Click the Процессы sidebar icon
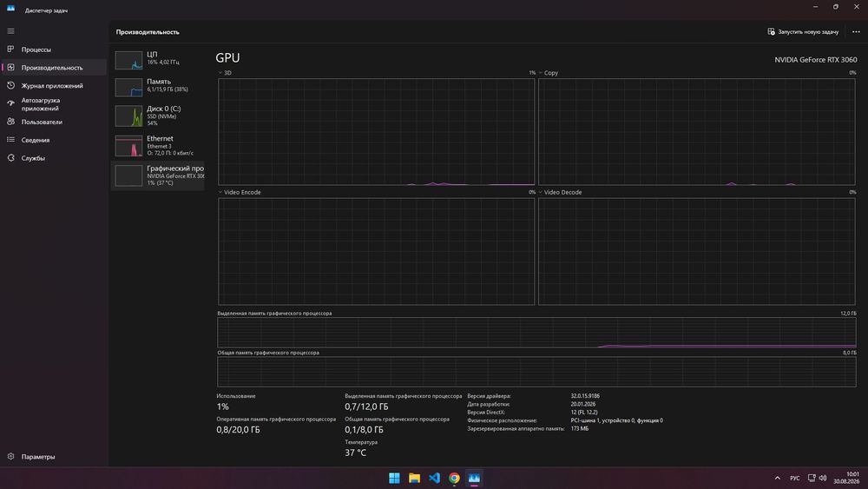The width and height of the screenshot is (868, 489). click(10, 50)
